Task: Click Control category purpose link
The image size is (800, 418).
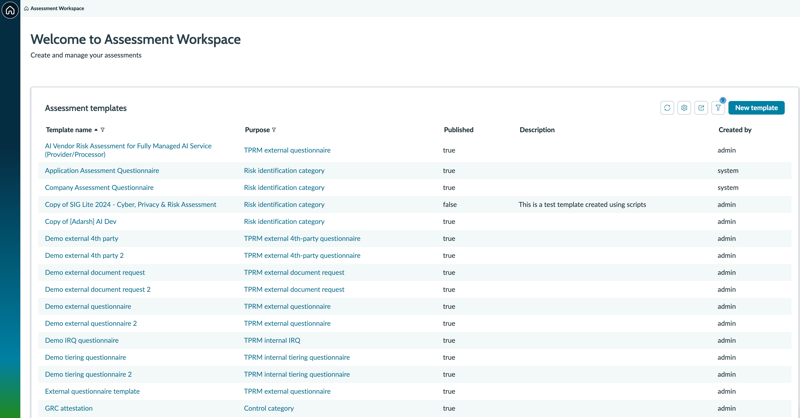Action: (269, 408)
